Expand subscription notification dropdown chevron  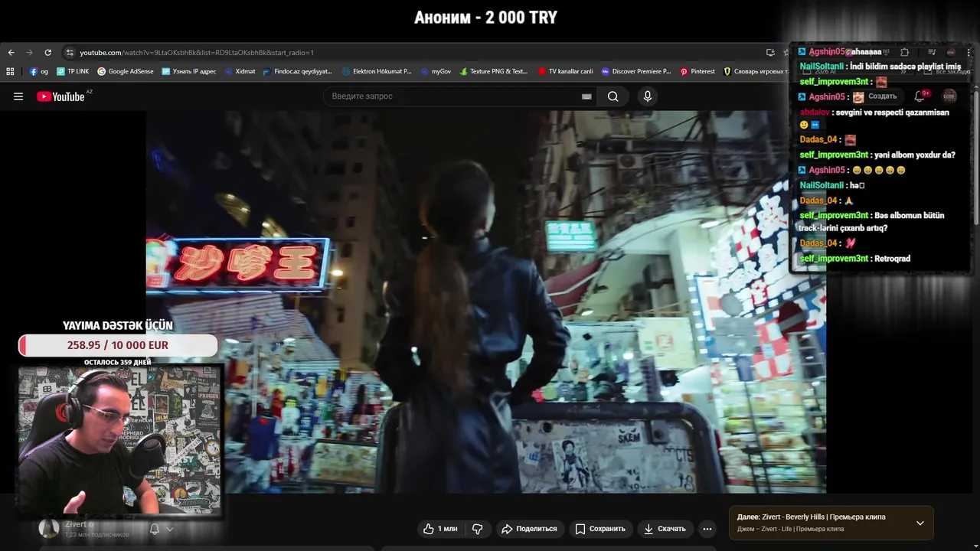[x=170, y=529]
